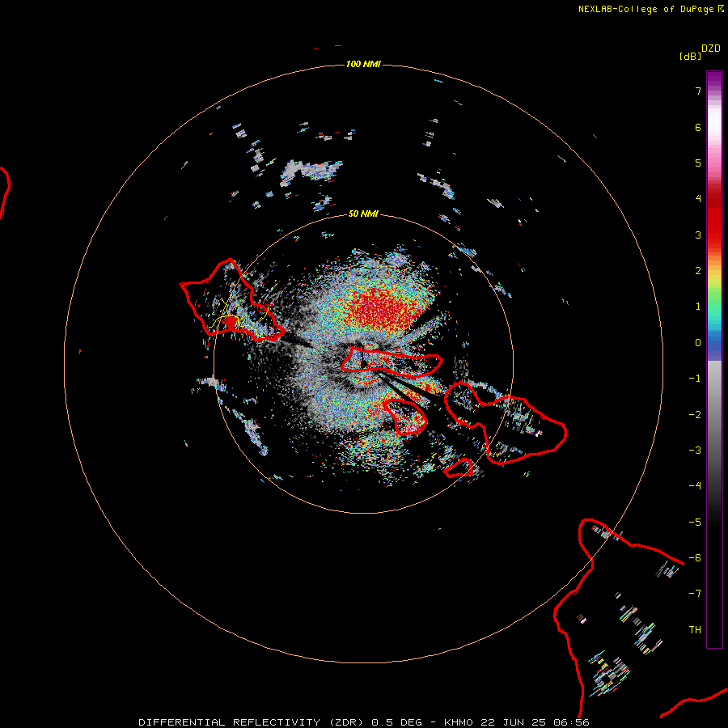Image resolution: width=728 pixels, height=728 pixels.
Task: Click the -3 value on color scale
Action: [695, 451]
